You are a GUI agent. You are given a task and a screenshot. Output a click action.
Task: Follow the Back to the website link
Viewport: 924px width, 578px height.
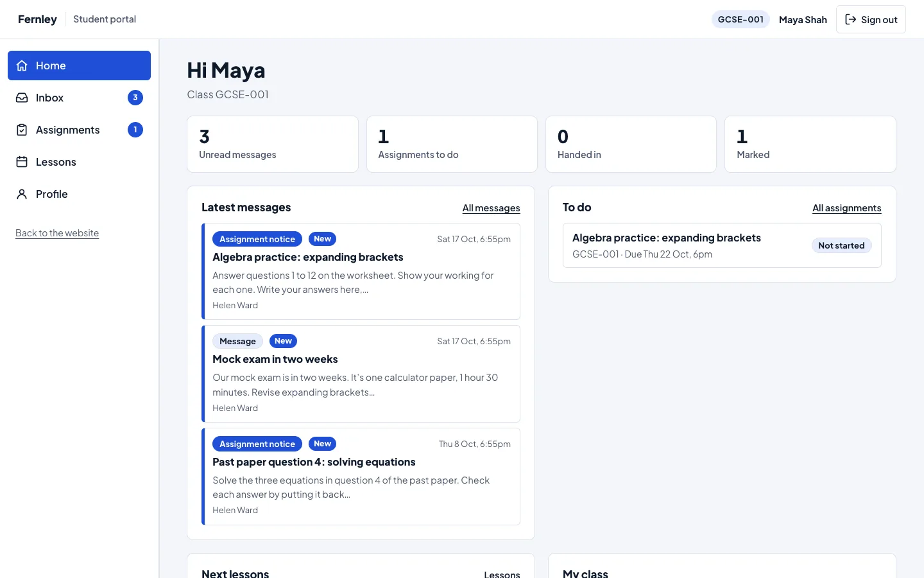tap(57, 233)
